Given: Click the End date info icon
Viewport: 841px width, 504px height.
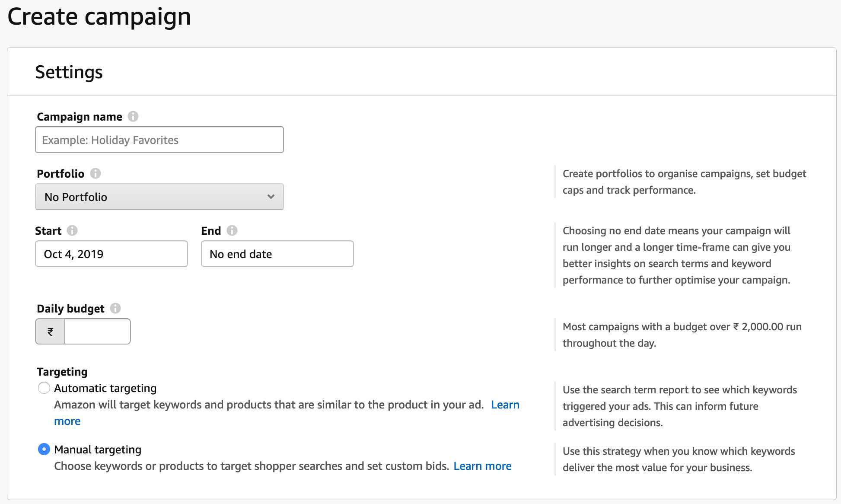Looking at the screenshot, I should (x=233, y=230).
